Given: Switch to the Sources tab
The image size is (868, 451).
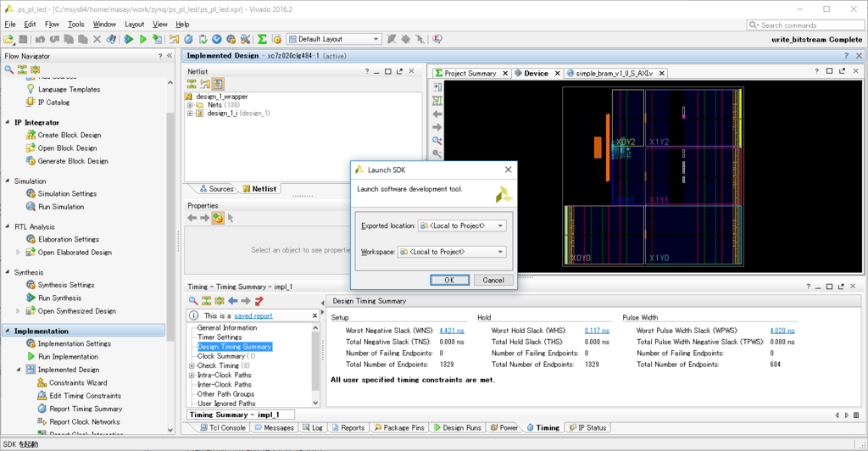Looking at the screenshot, I should 216,189.
